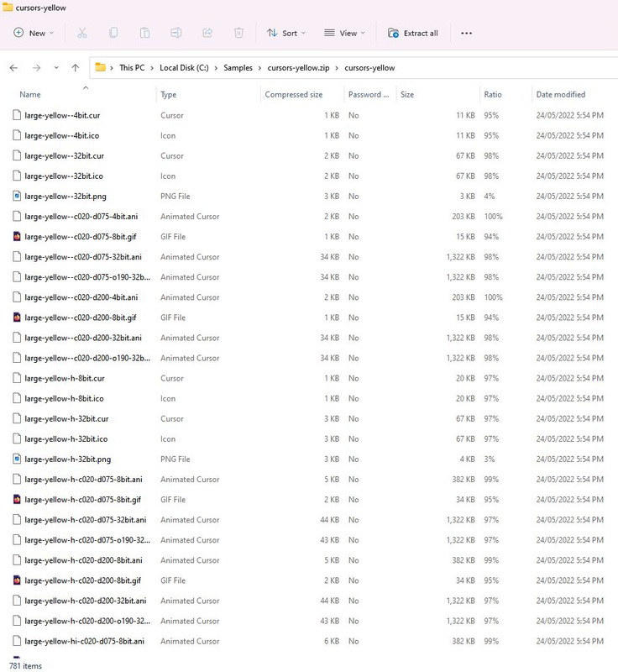Expand chevron after This PC in path

pos(152,68)
